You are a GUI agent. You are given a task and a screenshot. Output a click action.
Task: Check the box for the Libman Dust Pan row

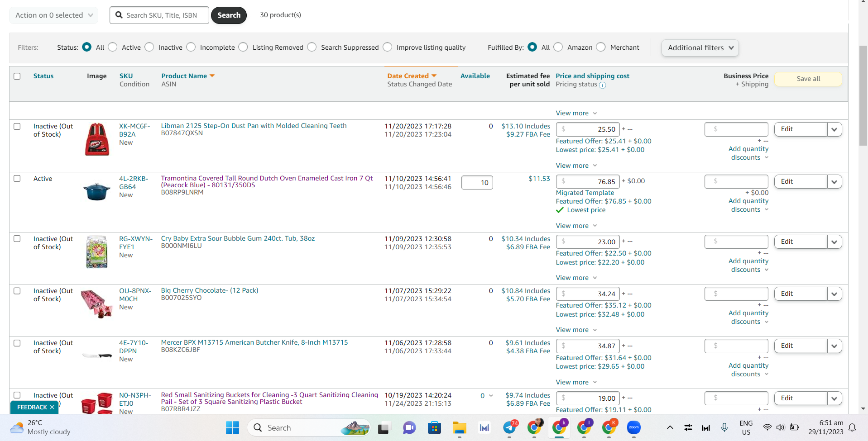[17, 126]
